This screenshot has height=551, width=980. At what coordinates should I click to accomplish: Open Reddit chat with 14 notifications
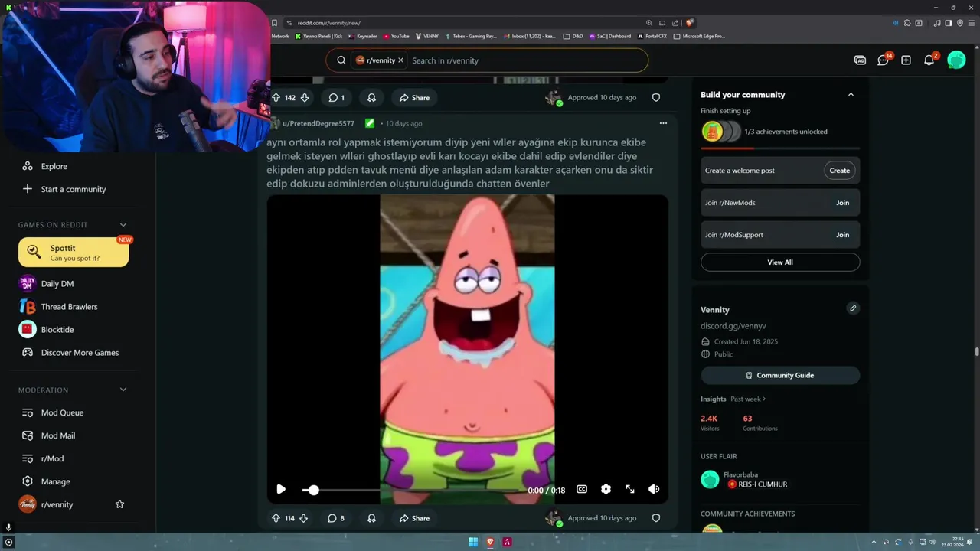tap(884, 60)
